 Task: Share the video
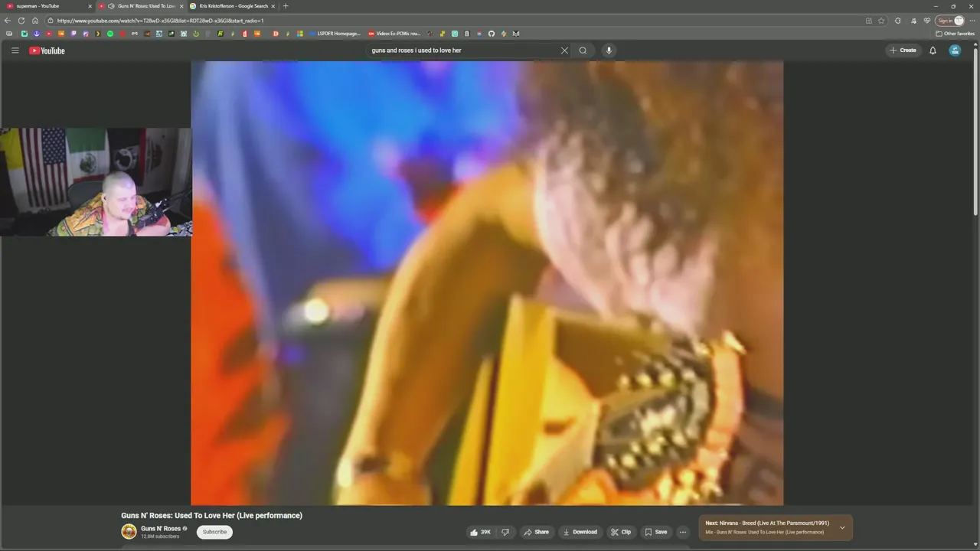[x=536, y=532]
